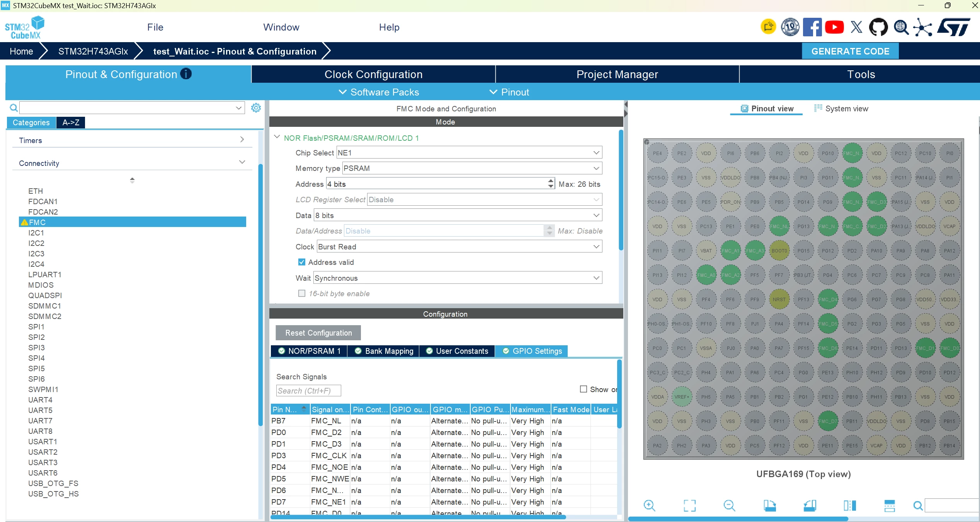Switch to the Clock Configuration tab

[373, 74]
